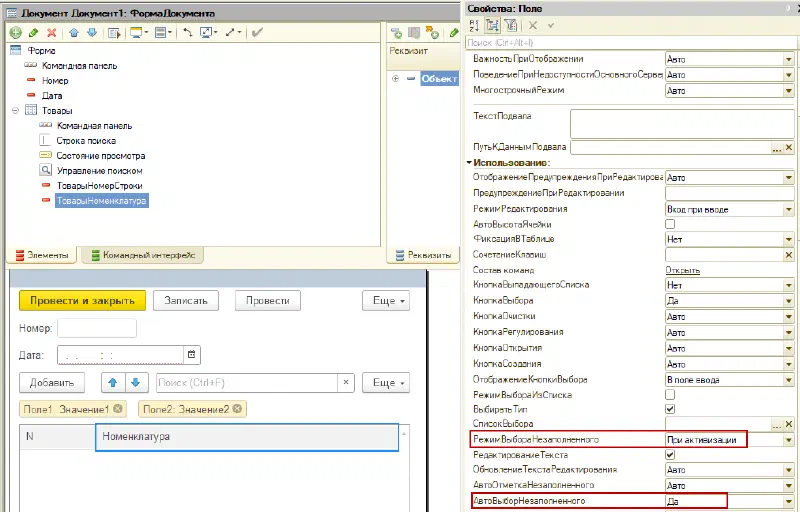Screen dimensions: 800x512
Task: Click the cancel X icon in properties toolbar
Action: [x=533, y=25]
